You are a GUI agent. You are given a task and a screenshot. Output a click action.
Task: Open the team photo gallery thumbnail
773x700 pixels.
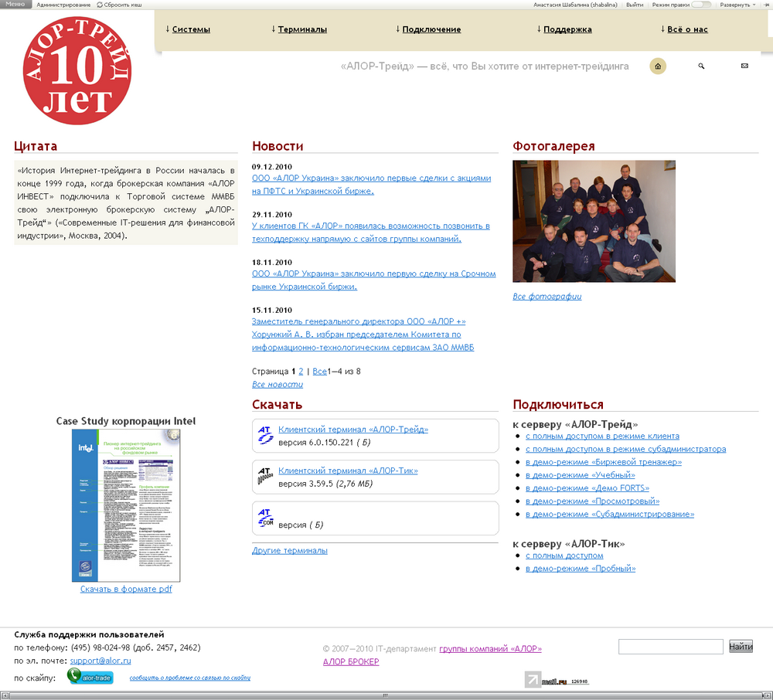(594, 221)
